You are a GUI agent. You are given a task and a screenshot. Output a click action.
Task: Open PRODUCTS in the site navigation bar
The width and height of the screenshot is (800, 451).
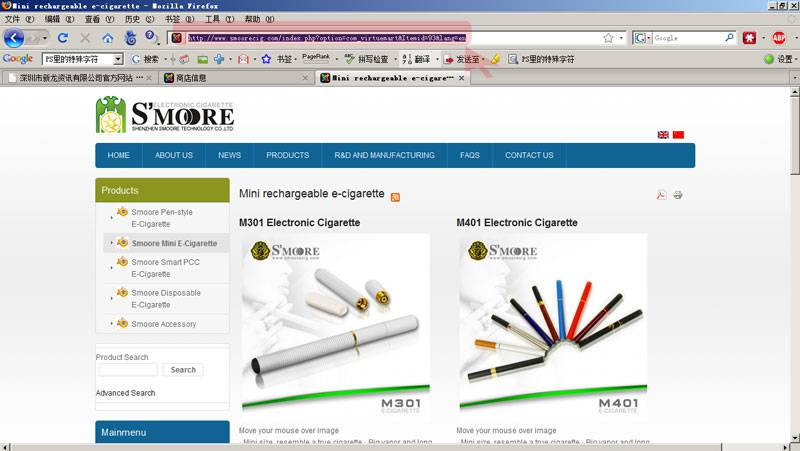[x=287, y=155]
